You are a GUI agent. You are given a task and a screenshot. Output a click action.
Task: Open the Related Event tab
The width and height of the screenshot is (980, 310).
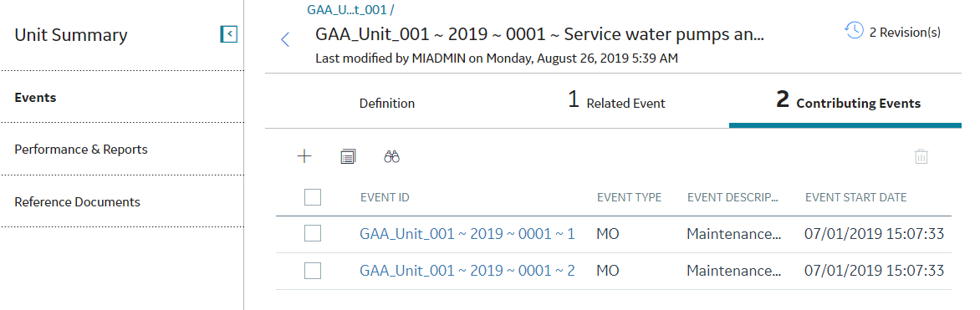pos(616,101)
